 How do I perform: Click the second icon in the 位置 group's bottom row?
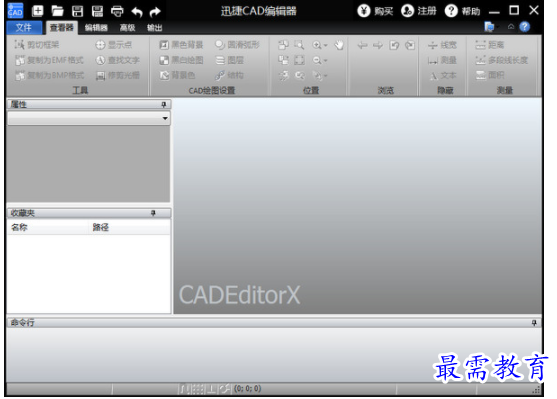pyautogui.click(x=299, y=76)
